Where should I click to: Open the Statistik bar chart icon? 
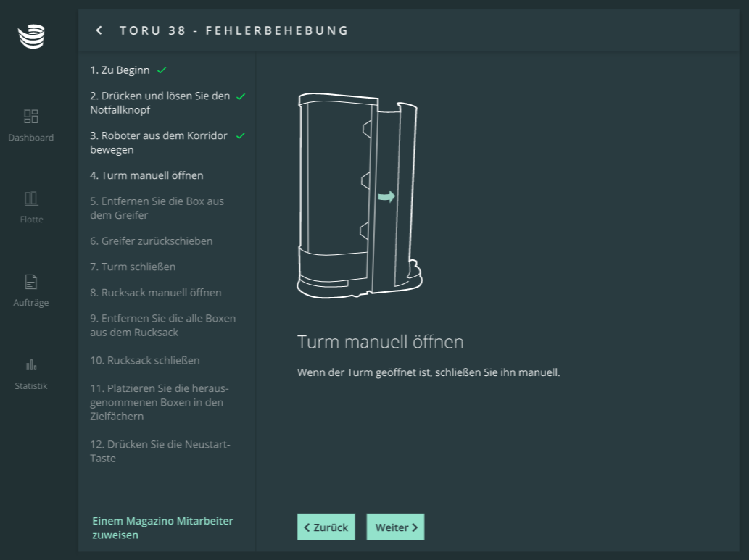pos(31,364)
